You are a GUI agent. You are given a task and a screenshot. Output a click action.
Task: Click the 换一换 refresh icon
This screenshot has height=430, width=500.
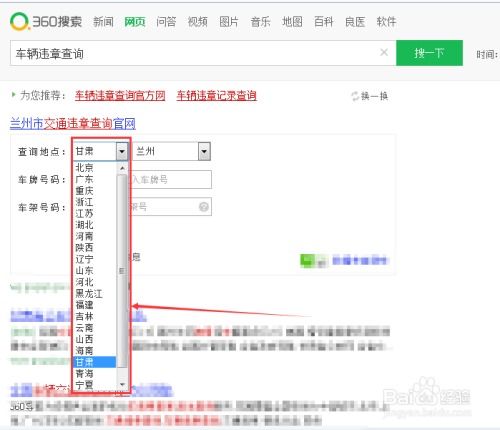coord(355,96)
